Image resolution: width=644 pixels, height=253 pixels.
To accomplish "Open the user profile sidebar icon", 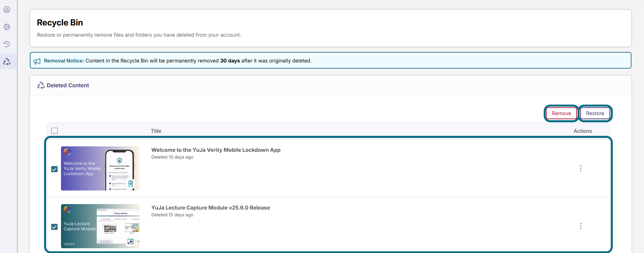I will [x=7, y=10].
